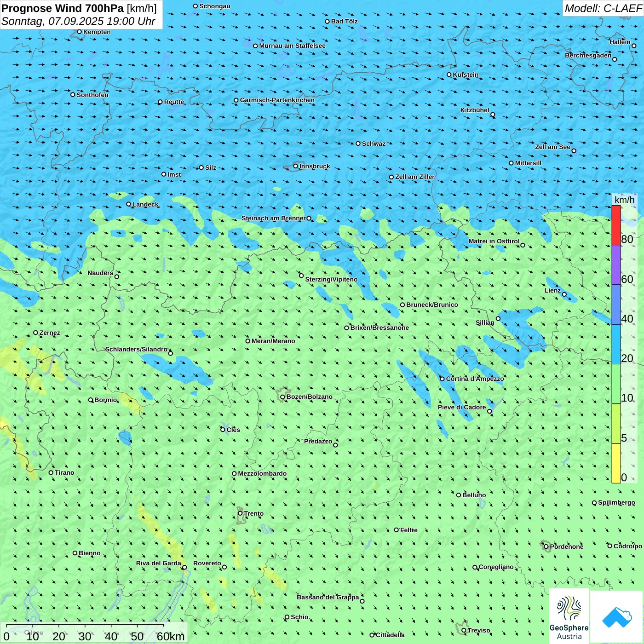Click the Meran/Merano city marker
This screenshot has height=644, width=644.
247,341
